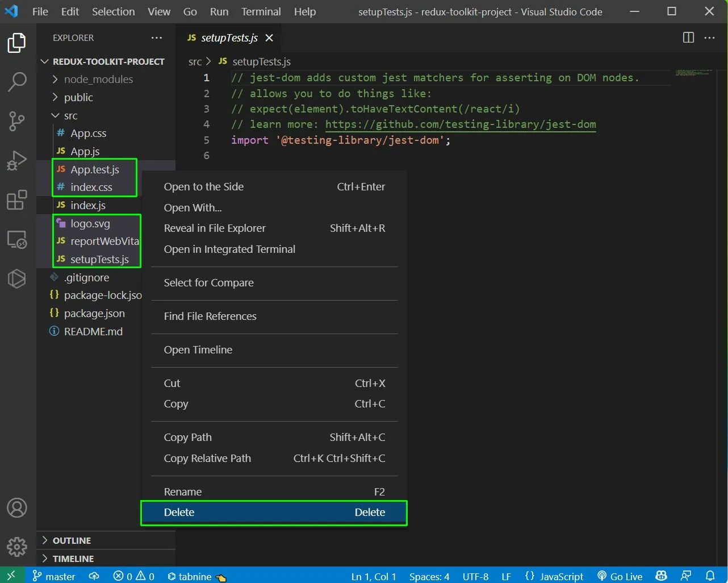This screenshot has width=728, height=583.
Task: Choose Delete from the context menu
Action: (274, 512)
